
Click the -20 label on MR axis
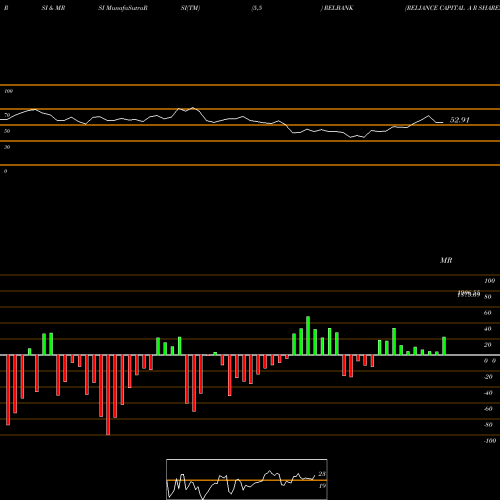[x=488, y=377]
